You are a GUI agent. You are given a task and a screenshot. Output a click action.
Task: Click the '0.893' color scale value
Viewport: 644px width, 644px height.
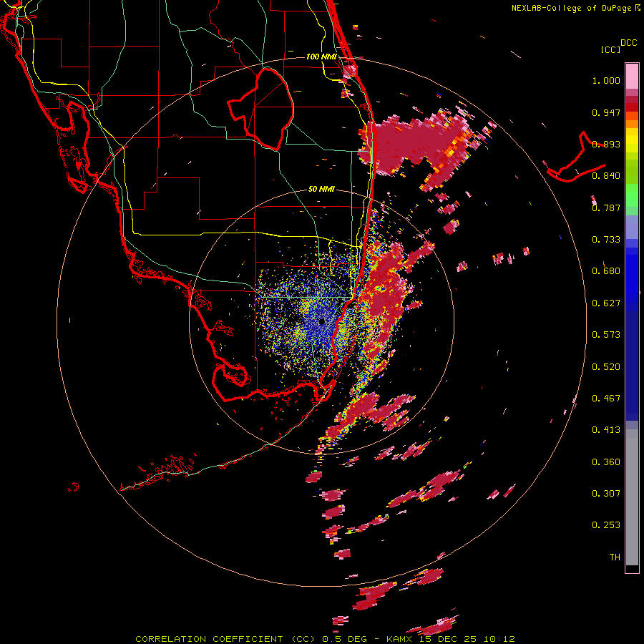[x=606, y=144]
